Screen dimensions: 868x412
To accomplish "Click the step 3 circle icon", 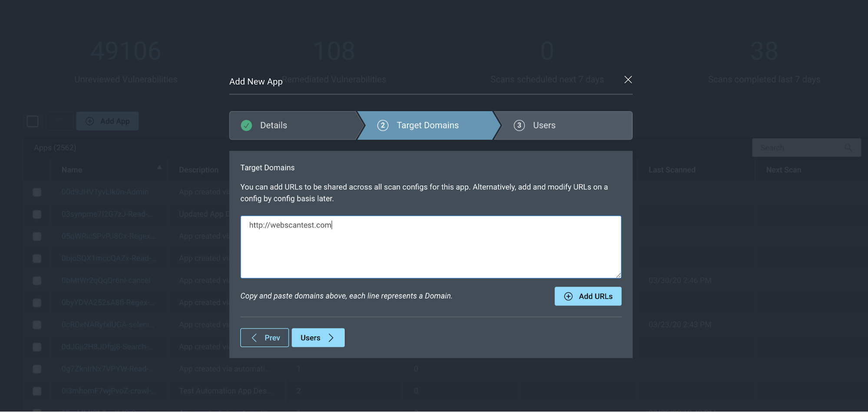I will pos(519,125).
